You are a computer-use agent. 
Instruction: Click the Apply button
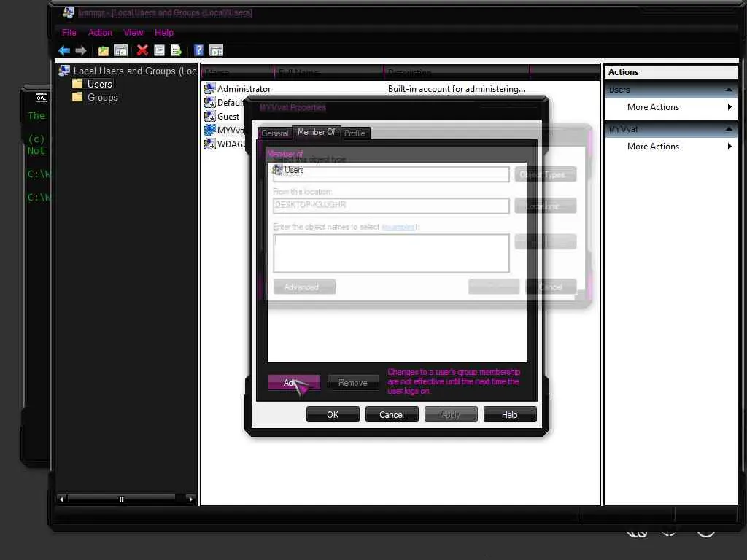[x=451, y=415]
